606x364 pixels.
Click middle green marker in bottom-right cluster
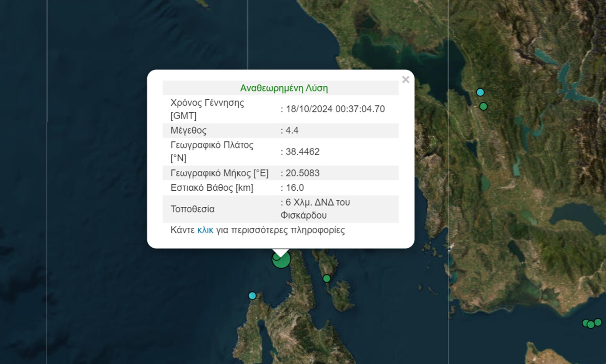pos(591,324)
